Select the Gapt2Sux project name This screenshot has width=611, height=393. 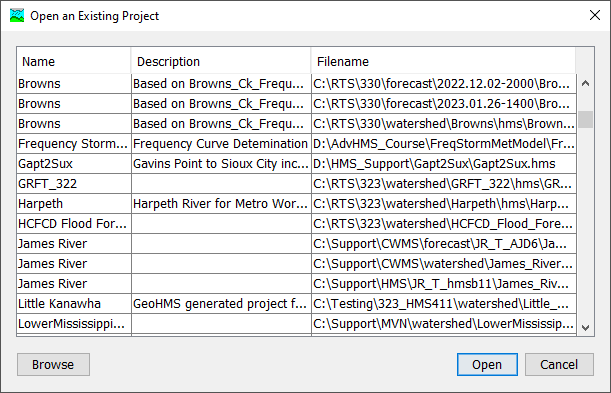[74, 164]
